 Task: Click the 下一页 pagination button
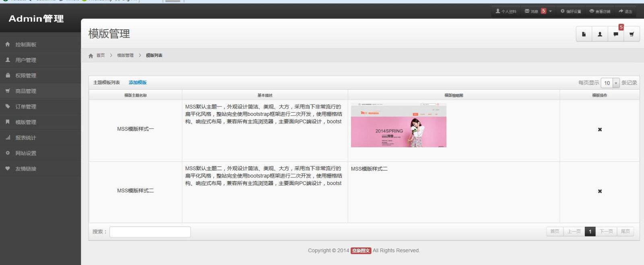click(x=606, y=232)
